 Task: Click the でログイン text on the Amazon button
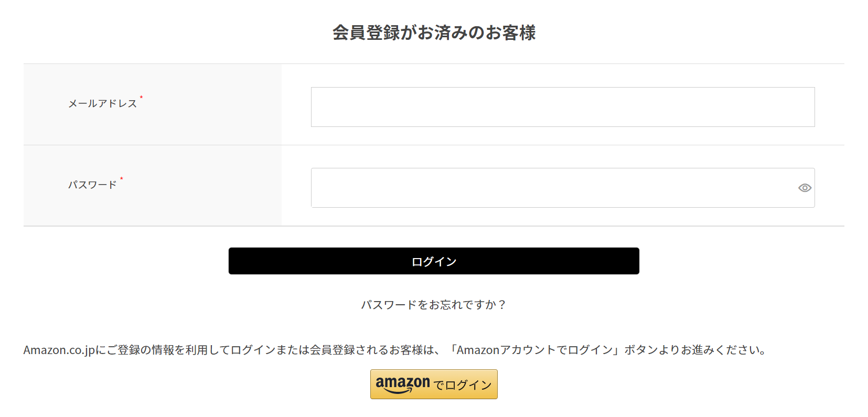point(463,386)
